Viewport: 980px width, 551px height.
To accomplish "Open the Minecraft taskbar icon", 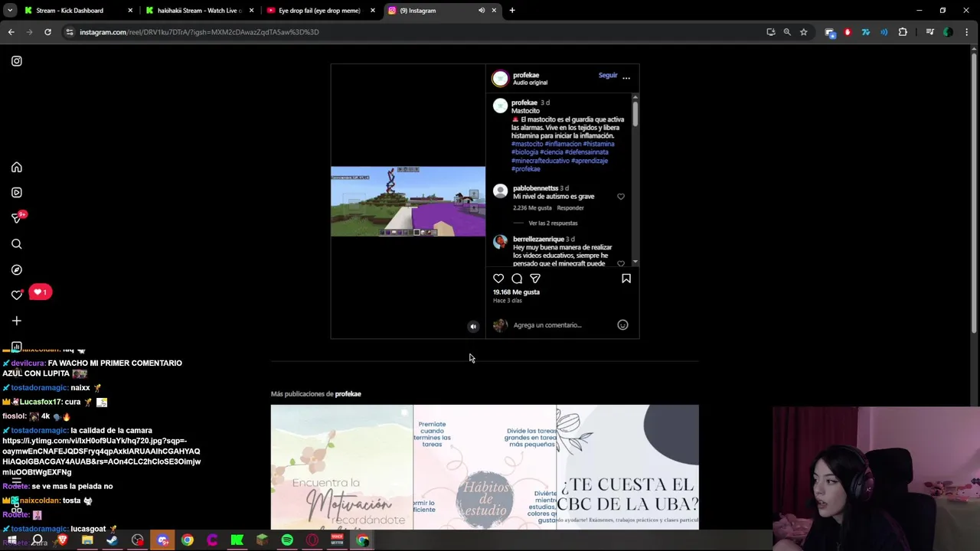I will (x=262, y=540).
